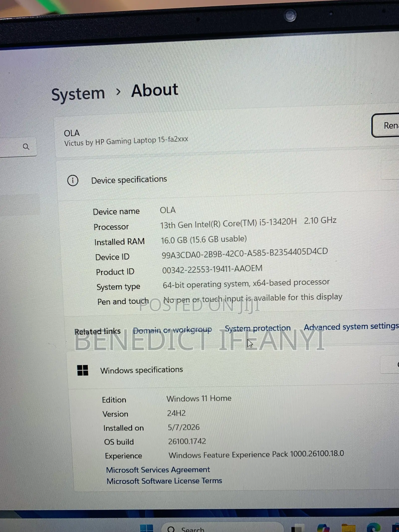Select the Product ID value 00342-22553-19411-AAOEM
The height and width of the screenshot is (532, 399).
[x=212, y=269]
